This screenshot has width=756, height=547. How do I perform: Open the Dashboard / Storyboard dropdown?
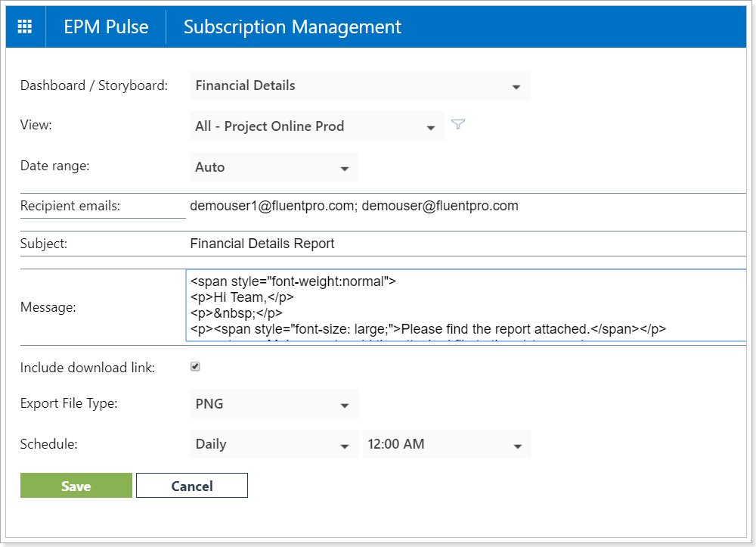360,85
